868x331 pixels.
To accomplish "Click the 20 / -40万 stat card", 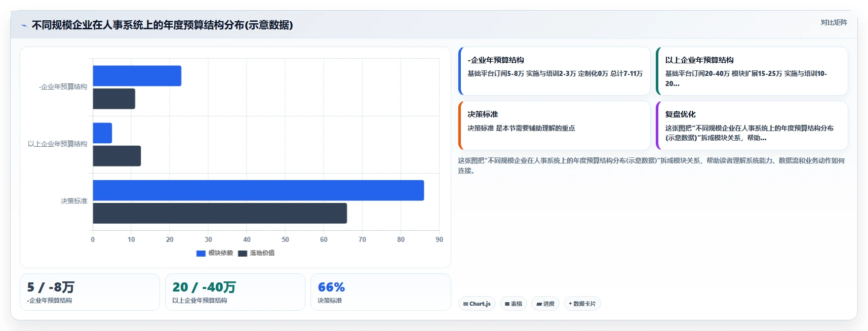I will 235,292.
